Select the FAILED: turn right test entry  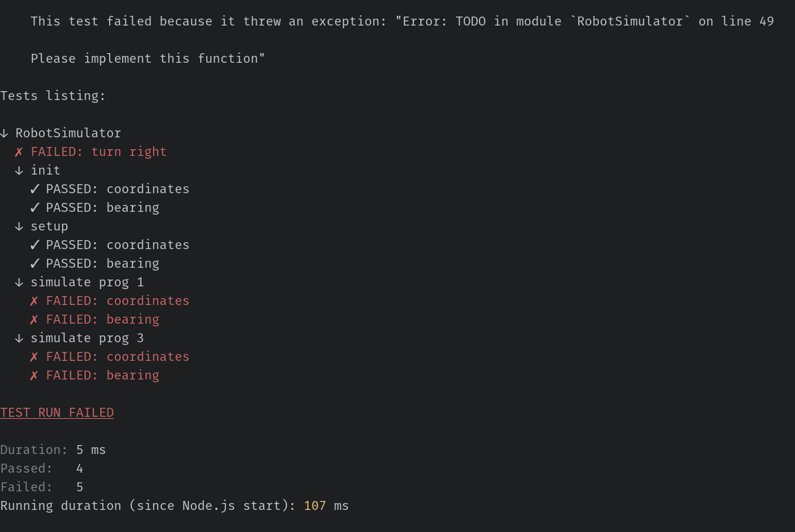[99, 152]
